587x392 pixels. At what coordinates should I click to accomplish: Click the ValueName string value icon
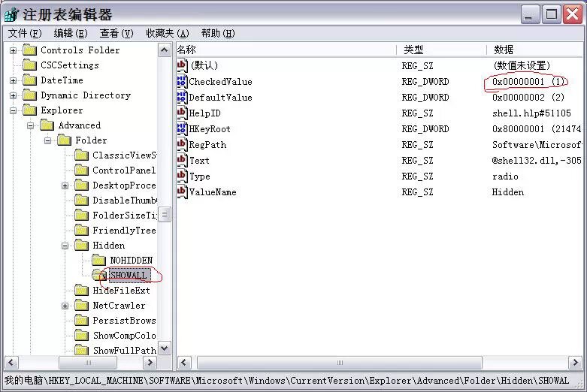coord(182,192)
